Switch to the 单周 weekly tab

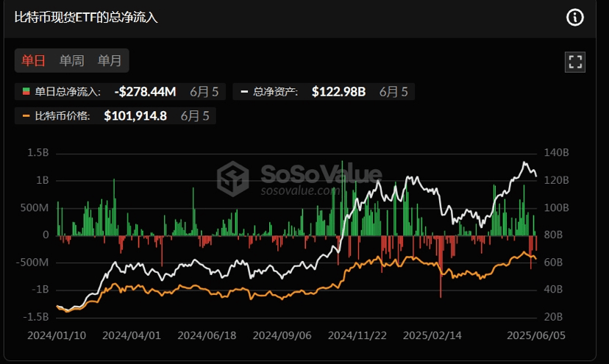click(x=71, y=60)
